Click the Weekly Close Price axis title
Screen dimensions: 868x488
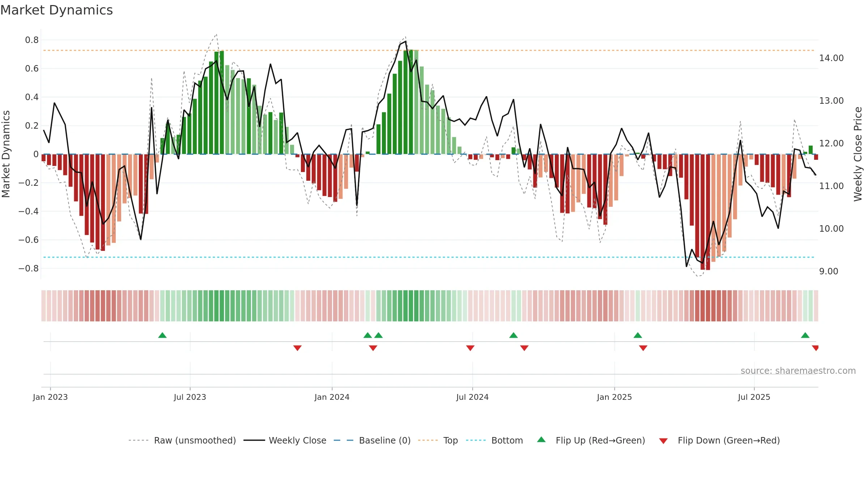click(x=858, y=154)
